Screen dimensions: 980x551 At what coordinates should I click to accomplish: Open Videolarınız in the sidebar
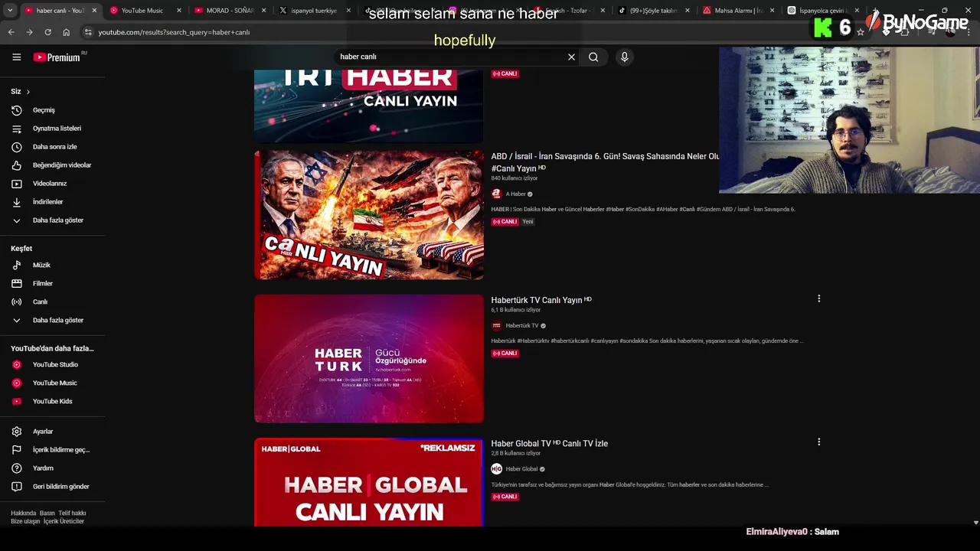click(53, 184)
